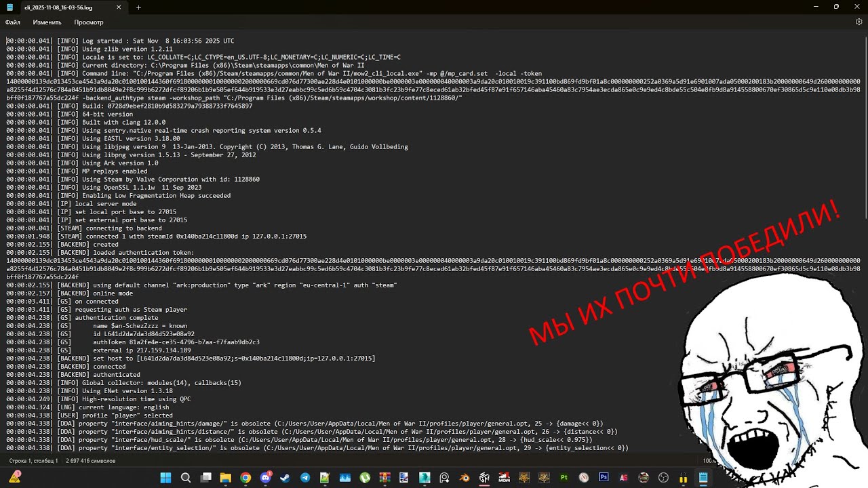Click the Using libjpeg version 9 line

tap(207, 146)
